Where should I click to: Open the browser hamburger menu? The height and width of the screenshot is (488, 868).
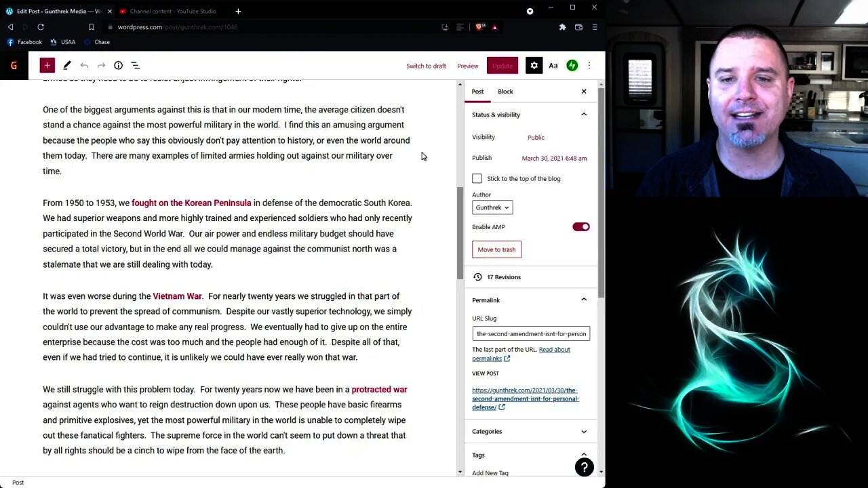point(595,27)
